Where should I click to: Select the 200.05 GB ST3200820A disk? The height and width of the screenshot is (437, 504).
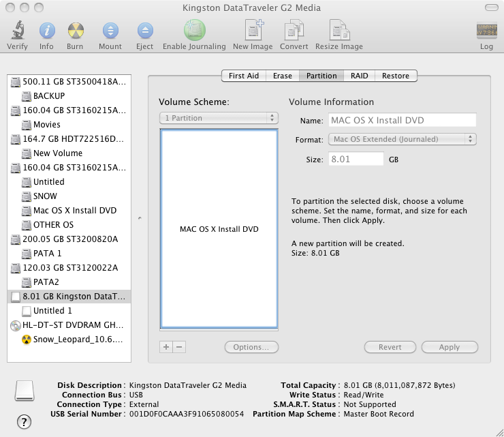[x=69, y=239]
